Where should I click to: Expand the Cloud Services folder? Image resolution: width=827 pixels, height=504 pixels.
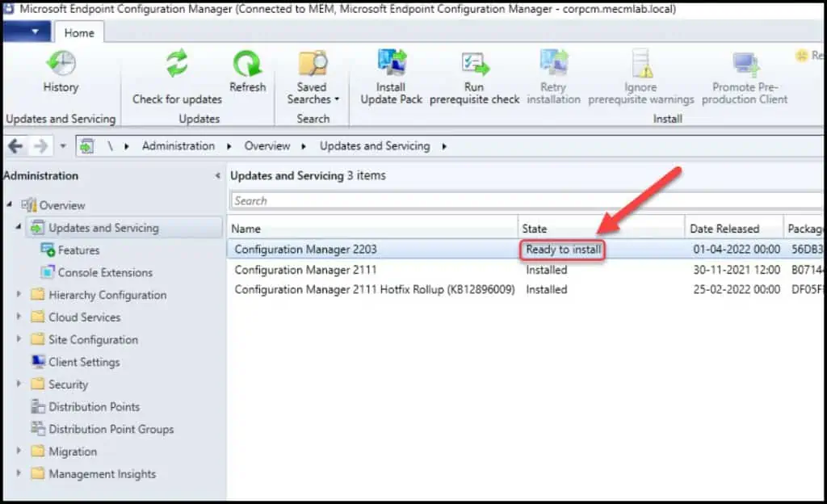pos(19,317)
